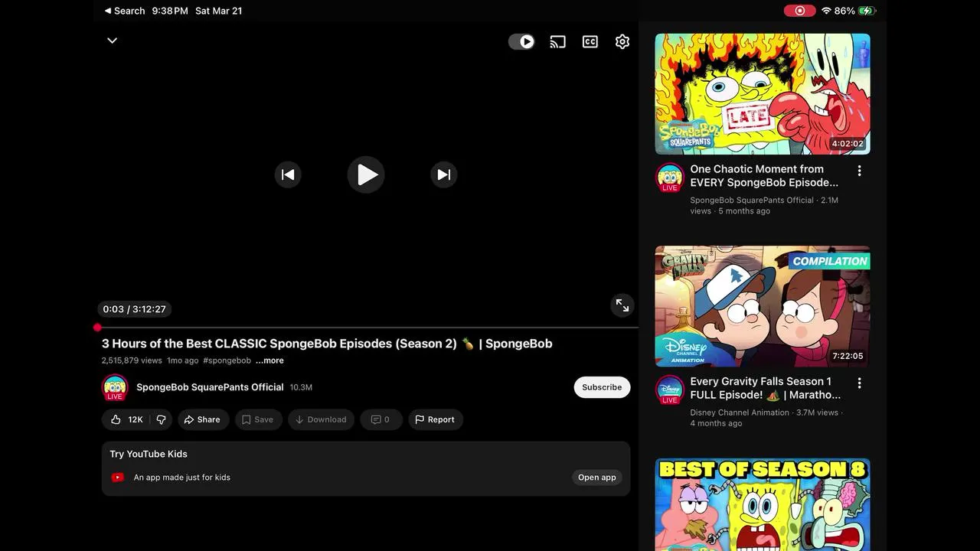980x551 pixels.
Task: Click the 10.3M subscriber count
Action: coord(301,387)
